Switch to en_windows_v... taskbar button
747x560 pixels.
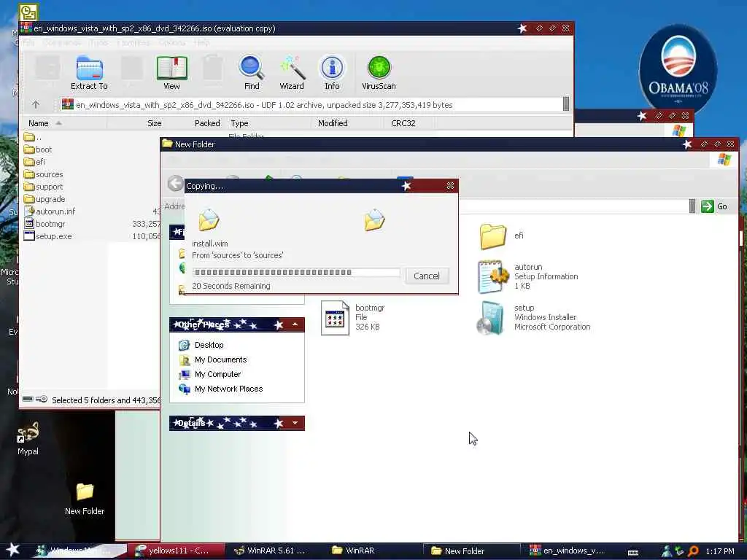[567, 551]
